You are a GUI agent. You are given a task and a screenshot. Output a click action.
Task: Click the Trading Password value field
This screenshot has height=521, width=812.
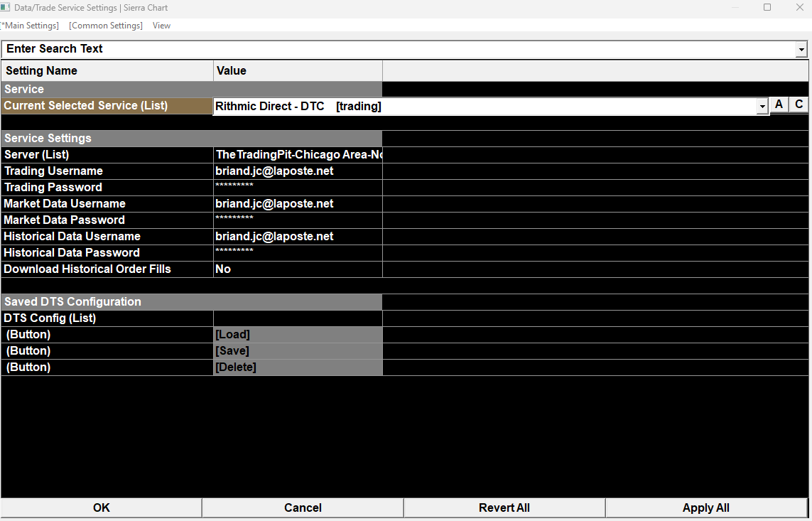pos(298,188)
